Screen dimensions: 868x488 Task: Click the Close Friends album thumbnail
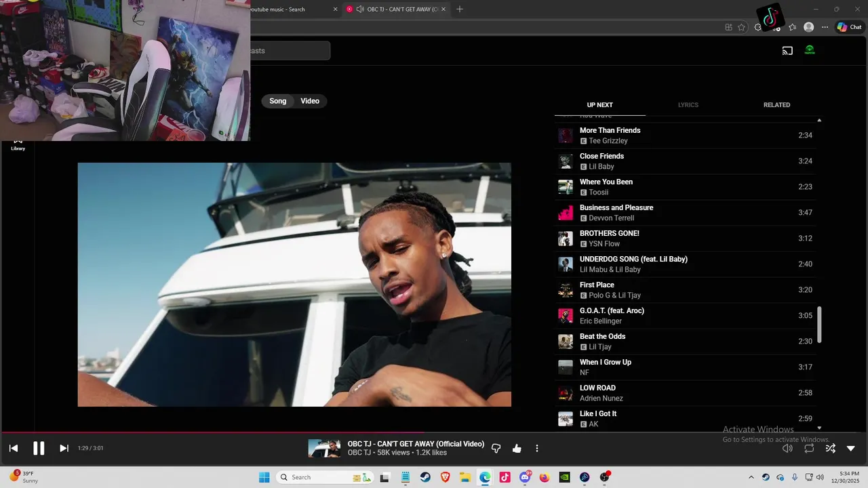[566, 161]
